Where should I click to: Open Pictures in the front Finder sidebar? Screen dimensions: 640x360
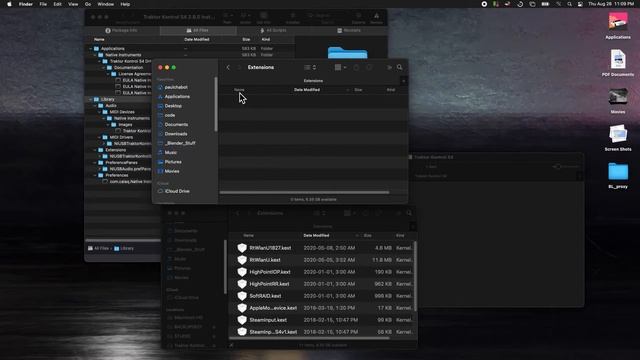click(173, 162)
